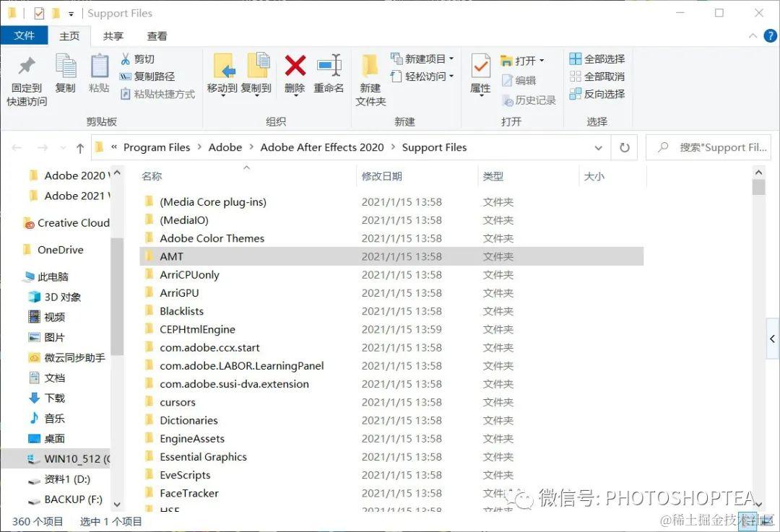Open Copy to folder menu
The image size is (780, 532).
tap(256, 74)
